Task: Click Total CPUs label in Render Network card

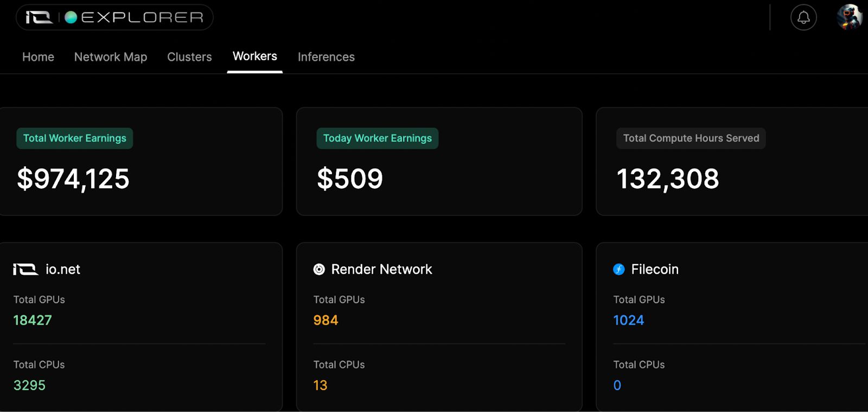Action: pos(339,365)
